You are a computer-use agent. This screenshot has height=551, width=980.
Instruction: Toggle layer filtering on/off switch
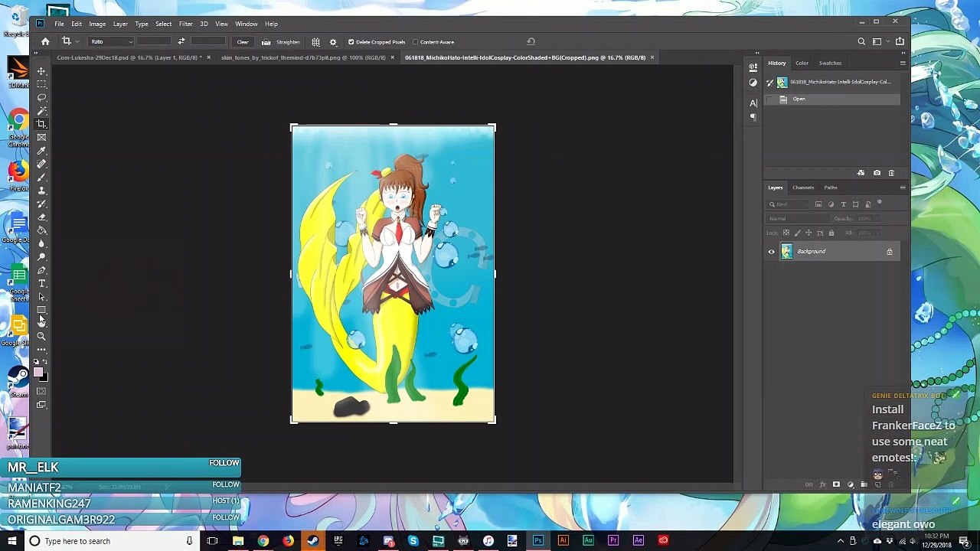click(880, 204)
